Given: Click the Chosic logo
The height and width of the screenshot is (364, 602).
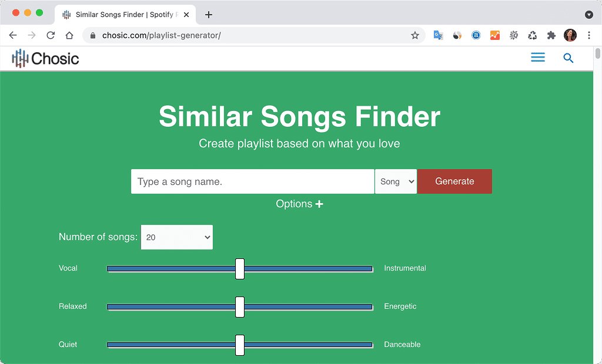Looking at the screenshot, I should click(45, 58).
